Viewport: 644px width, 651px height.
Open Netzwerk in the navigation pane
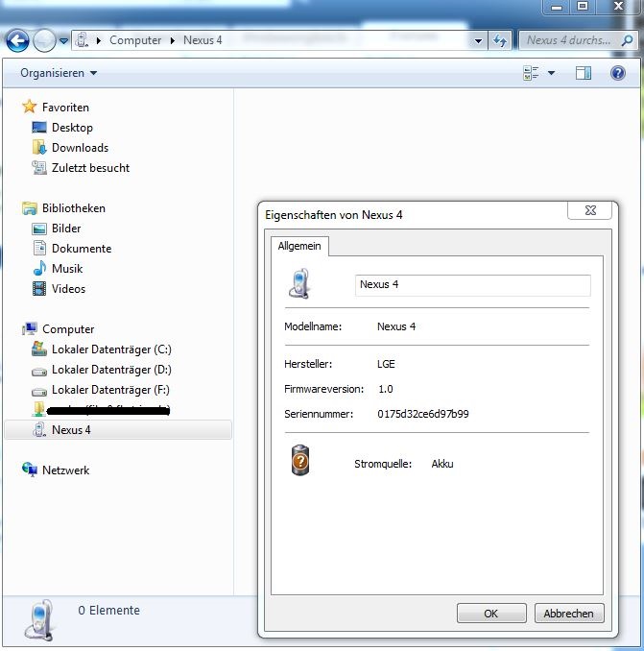click(x=65, y=470)
